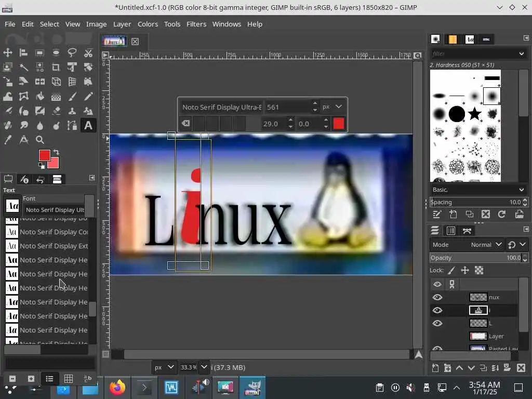Select the Measure compass tool
The height and width of the screenshot is (399, 532).
[23, 140]
